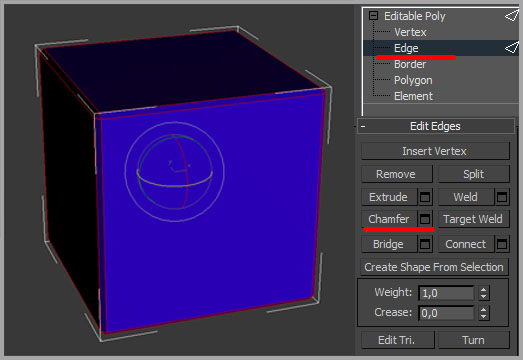
Task: Click the yellow rotation ring of gizmo
Action: (x=174, y=185)
